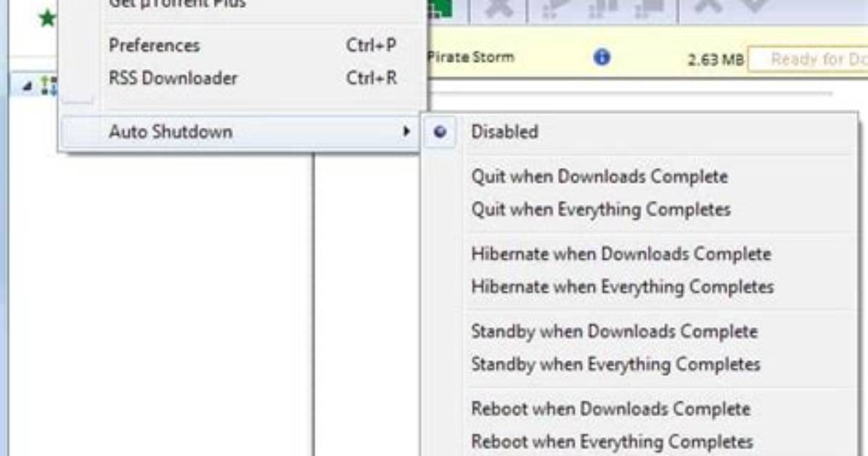Click the 2.63 MB size value
This screenshot has width=868, height=456.
point(715,60)
